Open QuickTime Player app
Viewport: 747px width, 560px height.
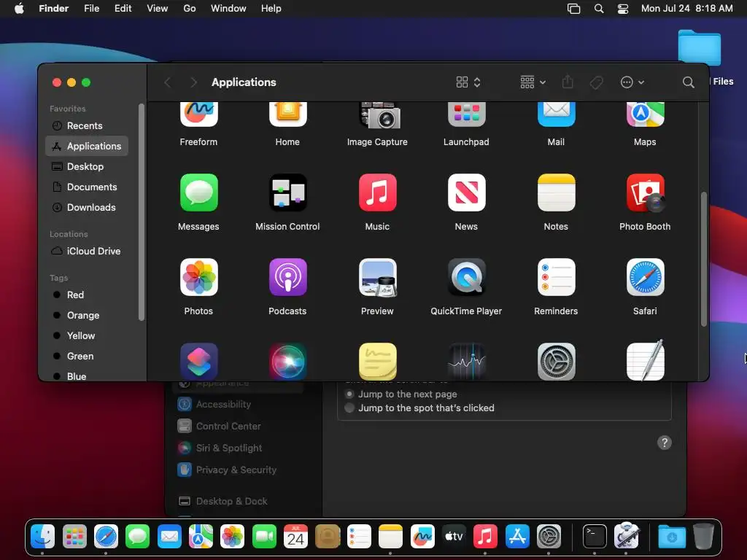point(466,277)
